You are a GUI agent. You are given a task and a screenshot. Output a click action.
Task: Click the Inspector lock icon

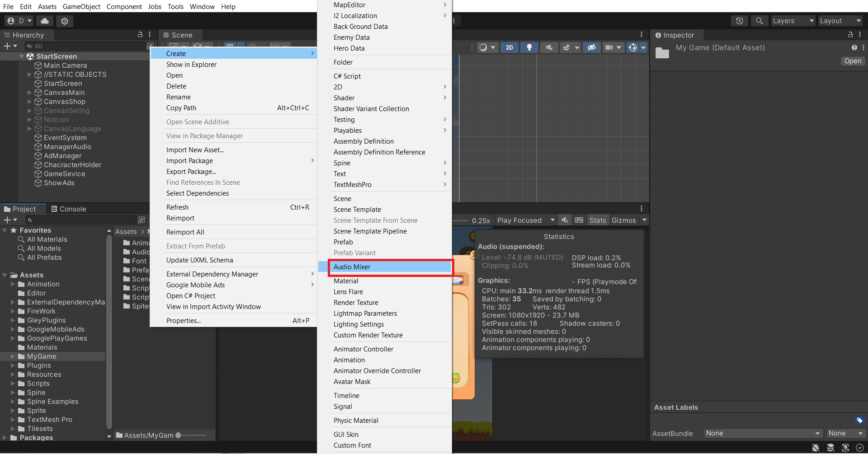point(850,35)
